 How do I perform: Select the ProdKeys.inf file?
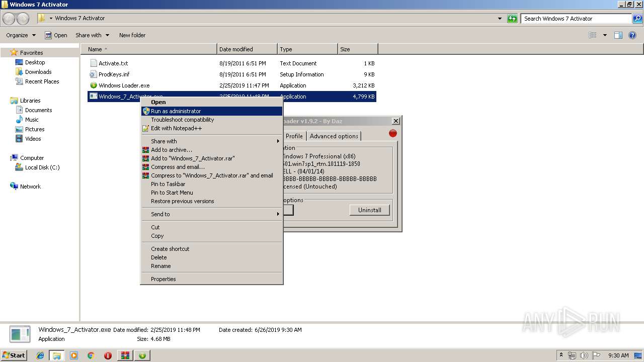(x=114, y=74)
